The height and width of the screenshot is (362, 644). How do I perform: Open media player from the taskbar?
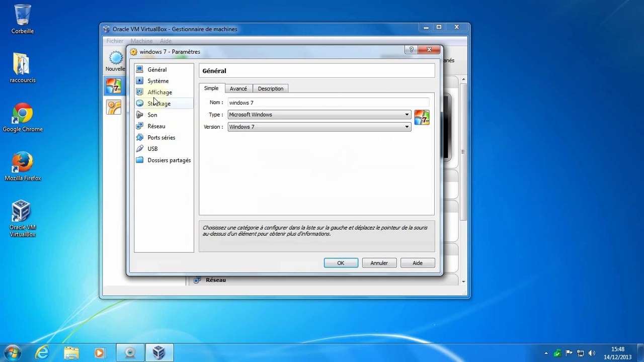[100, 353]
